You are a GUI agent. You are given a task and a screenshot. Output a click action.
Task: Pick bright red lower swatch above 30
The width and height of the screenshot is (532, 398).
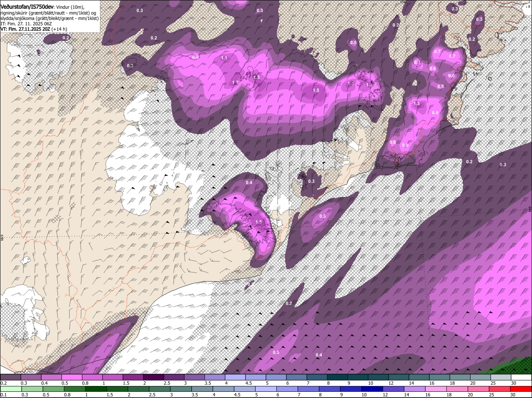(521, 389)
